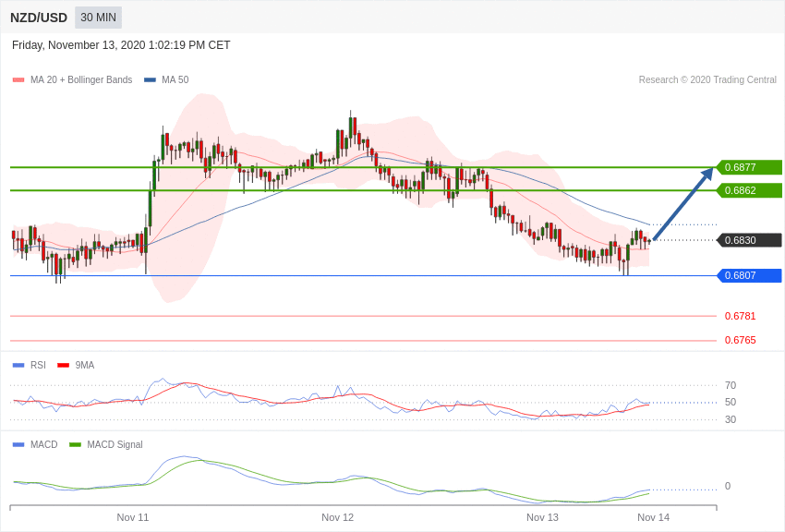Click the RSI legend label

click(38, 366)
